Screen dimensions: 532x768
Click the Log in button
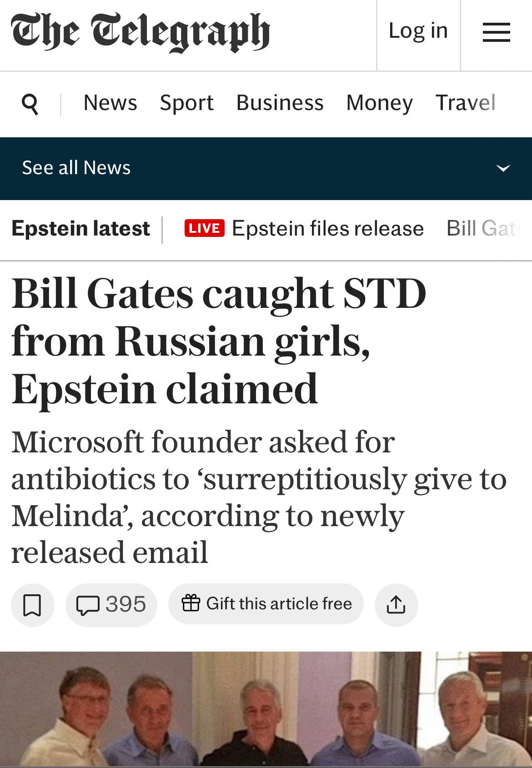pos(418,31)
